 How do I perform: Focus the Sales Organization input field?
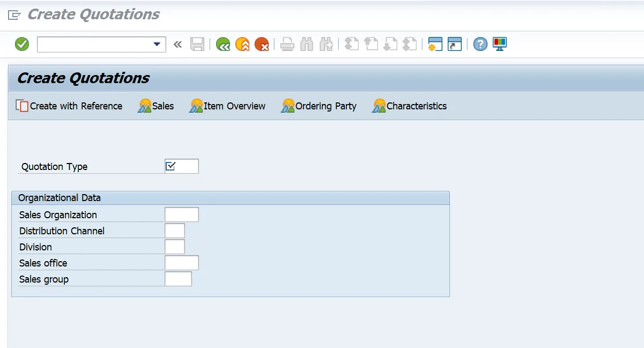(182, 214)
